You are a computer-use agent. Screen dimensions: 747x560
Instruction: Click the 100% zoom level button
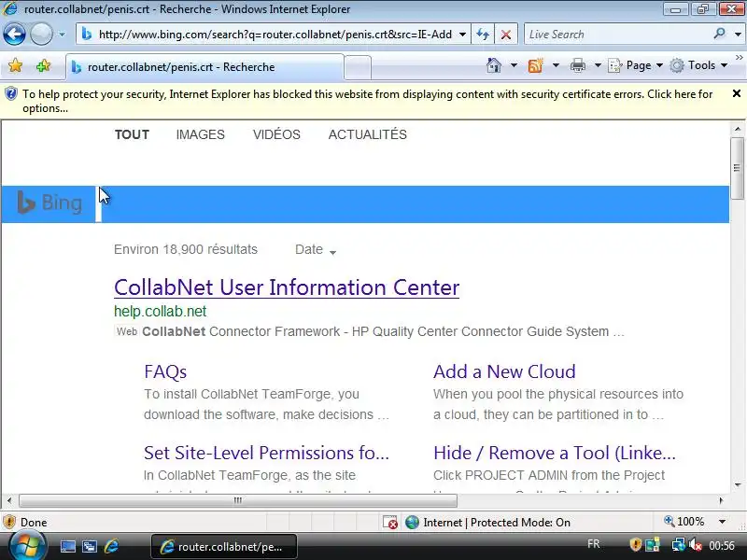click(685, 522)
